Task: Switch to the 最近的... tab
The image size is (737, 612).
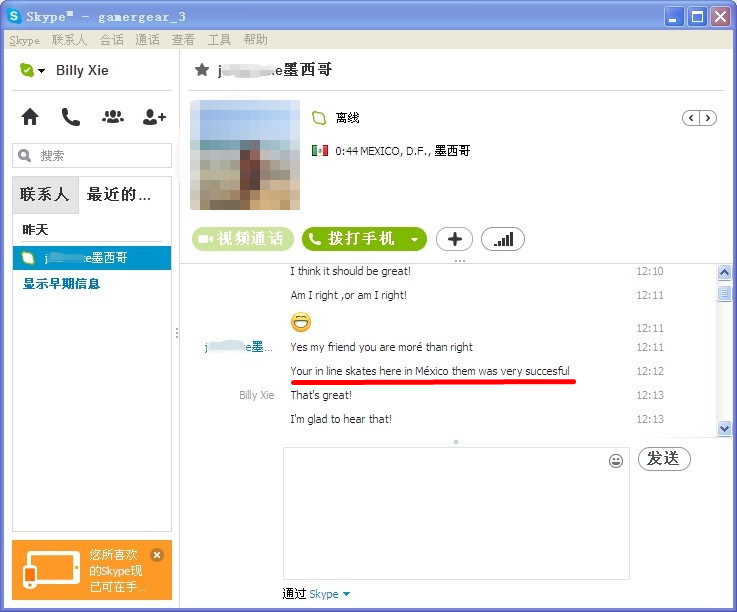Action: [x=119, y=194]
